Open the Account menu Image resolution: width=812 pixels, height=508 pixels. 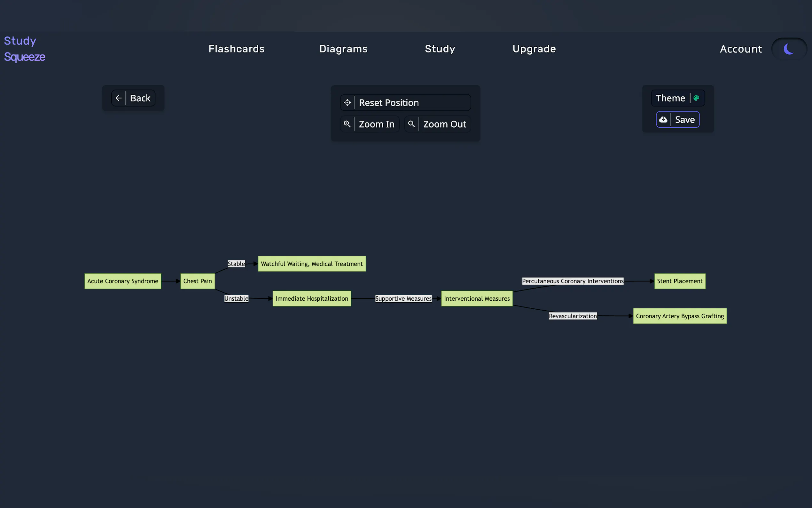(x=741, y=49)
